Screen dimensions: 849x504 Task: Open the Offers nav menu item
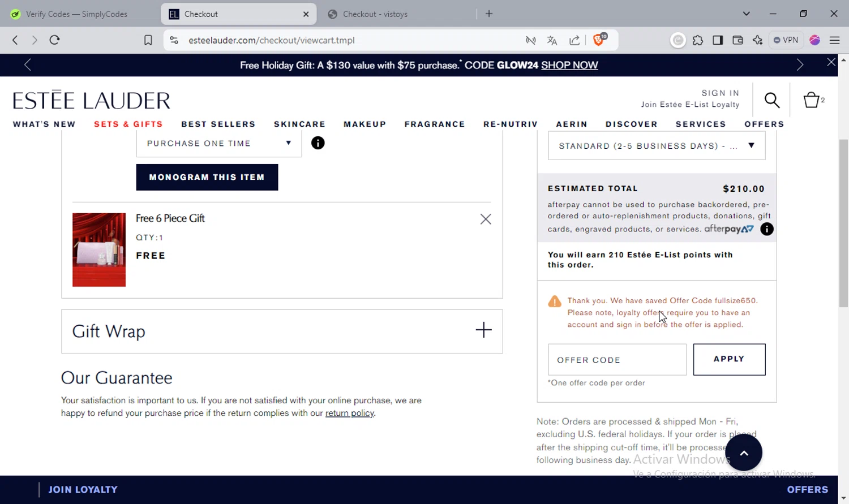pyautogui.click(x=764, y=124)
